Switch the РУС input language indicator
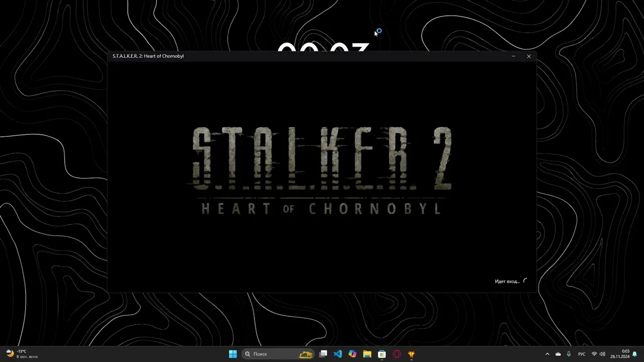The height and width of the screenshot is (362, 644). click(x=582, y=354)
